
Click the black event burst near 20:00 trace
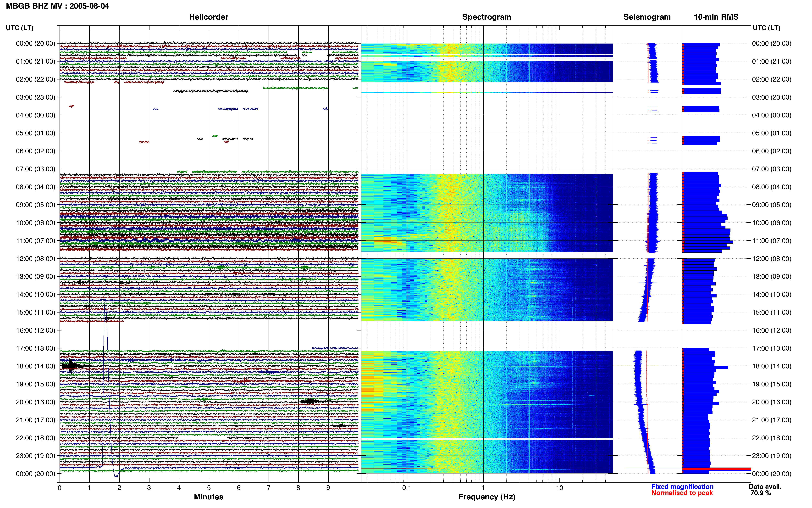coord(310,402)
